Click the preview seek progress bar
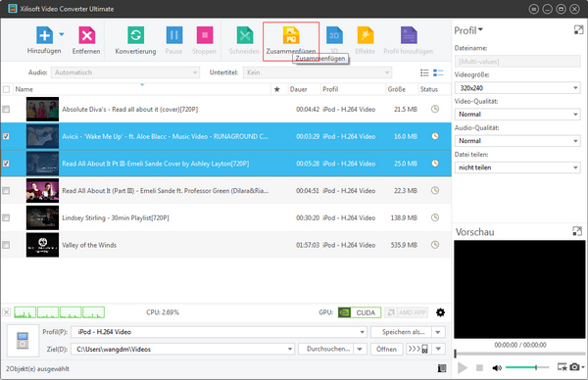 (x=519, y=354)
